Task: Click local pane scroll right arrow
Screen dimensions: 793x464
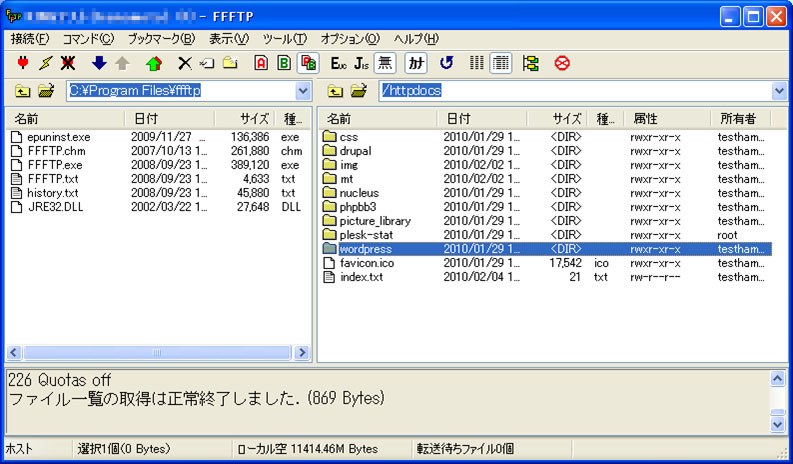Action: coord(302,353)
